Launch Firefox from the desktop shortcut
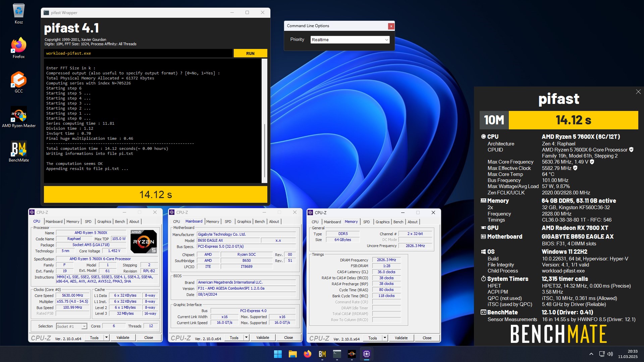Image resolution: width=644 pixels, height=362 pixels. [x=19, y=48]
